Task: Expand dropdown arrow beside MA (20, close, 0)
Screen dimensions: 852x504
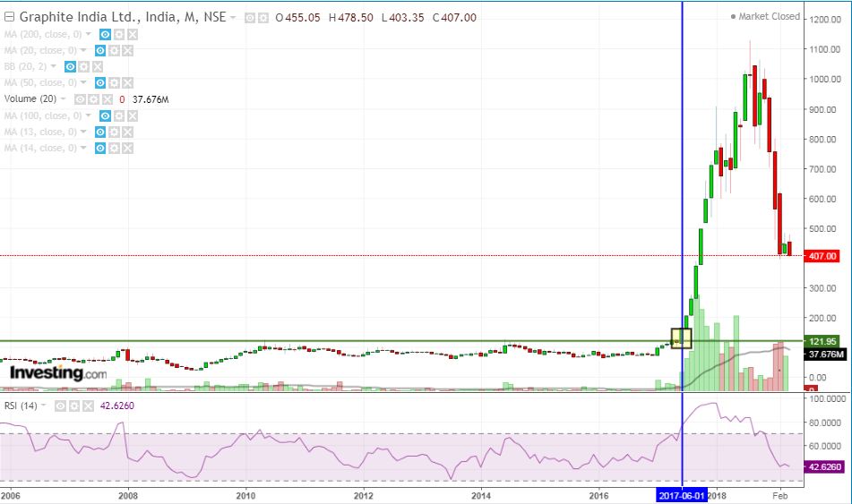Action: [x=83, y=50]
